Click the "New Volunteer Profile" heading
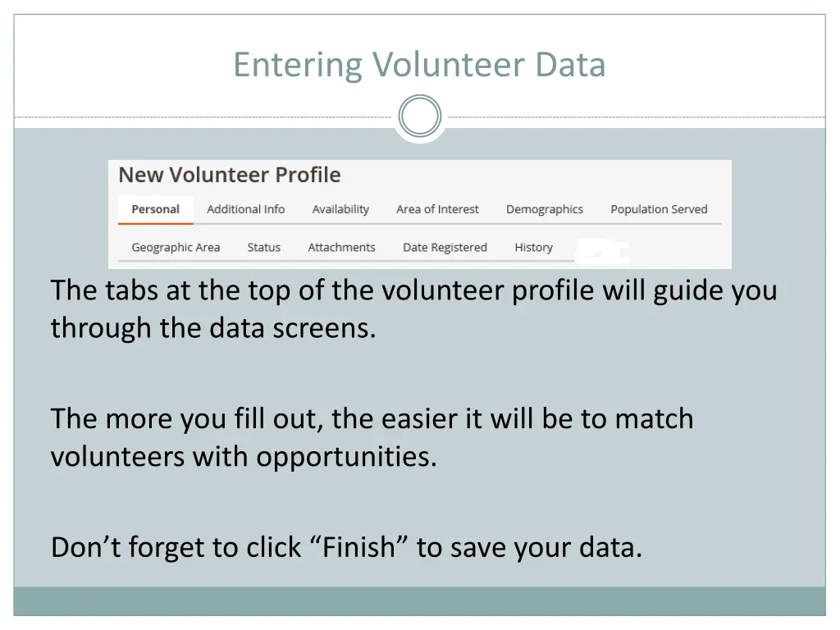This screenshot has height=630, width=840. click(x=230, y=175)
